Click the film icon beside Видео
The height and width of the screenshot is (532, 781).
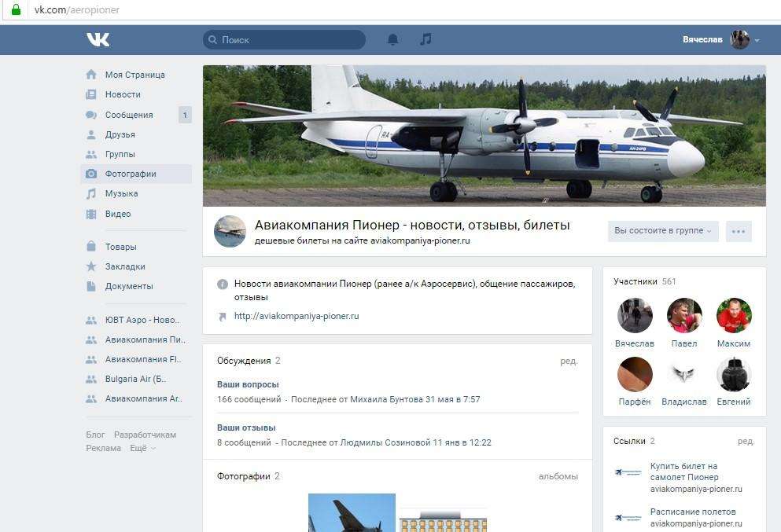(x=91, y=214)
